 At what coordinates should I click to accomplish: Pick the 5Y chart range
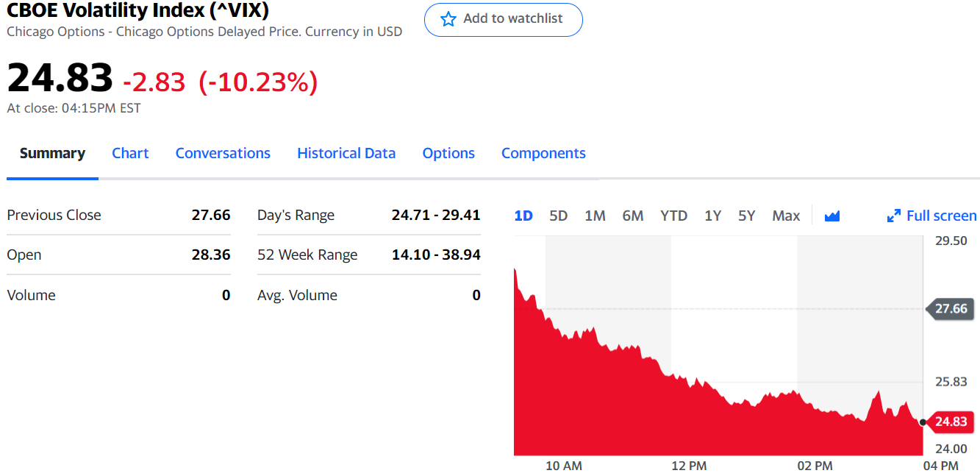747,216
